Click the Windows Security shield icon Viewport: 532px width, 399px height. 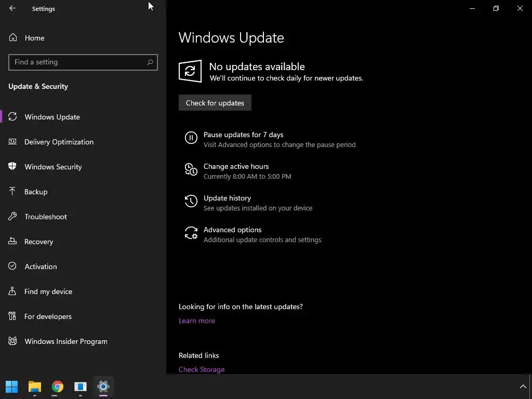coord(12,166)
